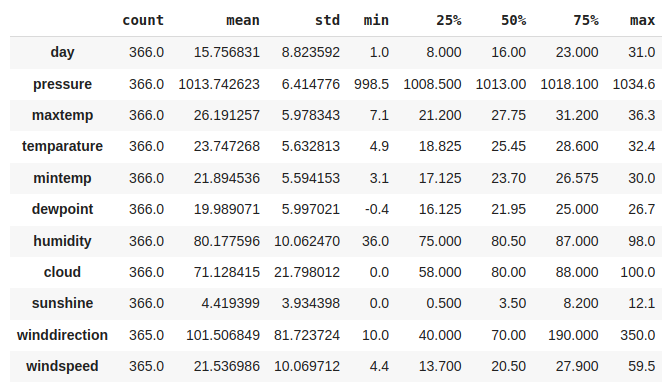Click dewpoint min value -0.4
The height and width of the screenshot is (382, 669).
pos(377,209)
